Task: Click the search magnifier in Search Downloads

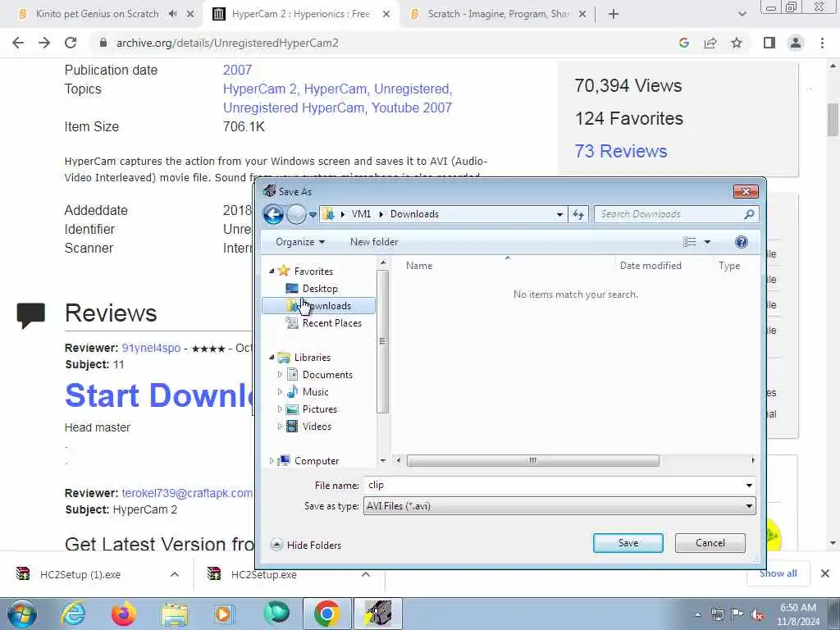Action: (x=749, y=214)
